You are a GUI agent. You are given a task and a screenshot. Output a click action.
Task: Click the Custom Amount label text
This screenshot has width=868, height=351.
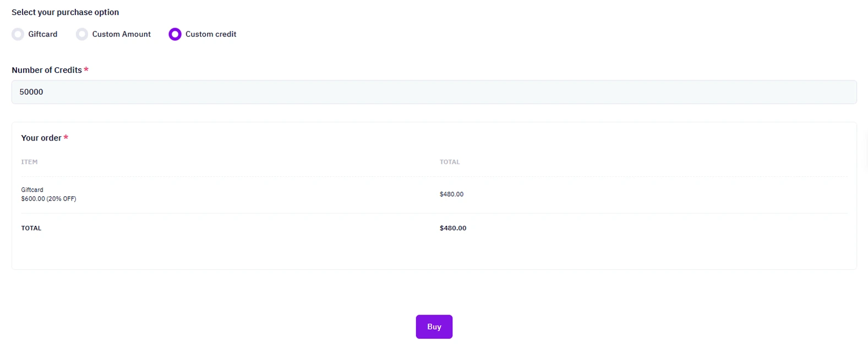121,34
